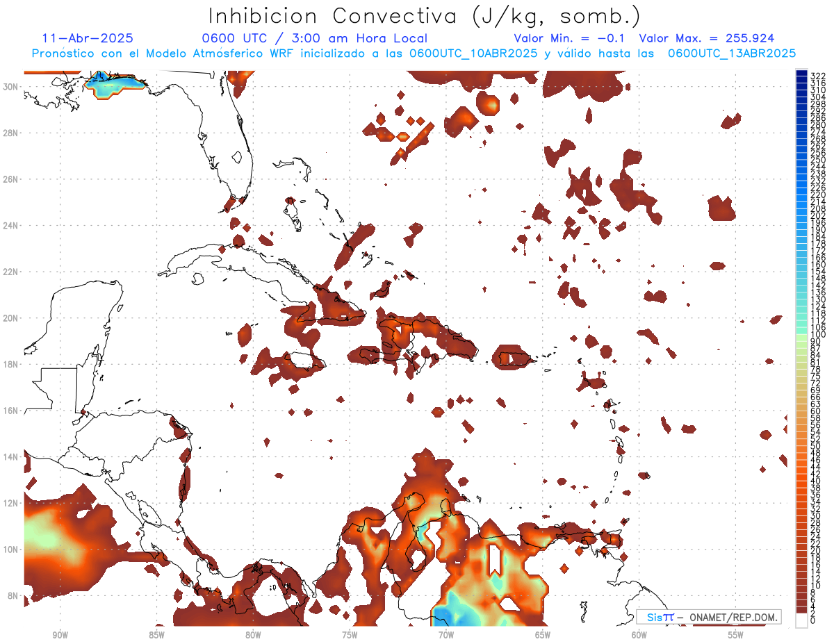Click the white swatch beside 0
Screen dimensions: 834x644
[x=801, y=620]
